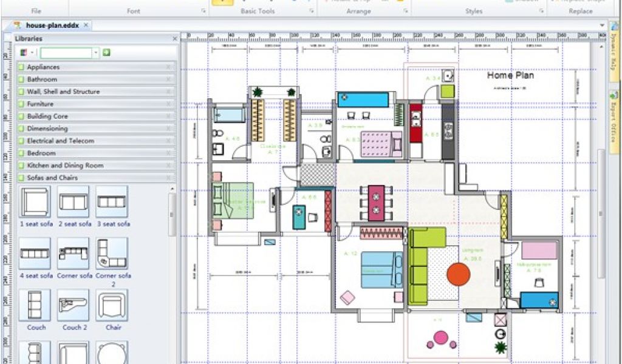Click the green search go arrow
Screen dimensions: 622x364
pos(106,53)
